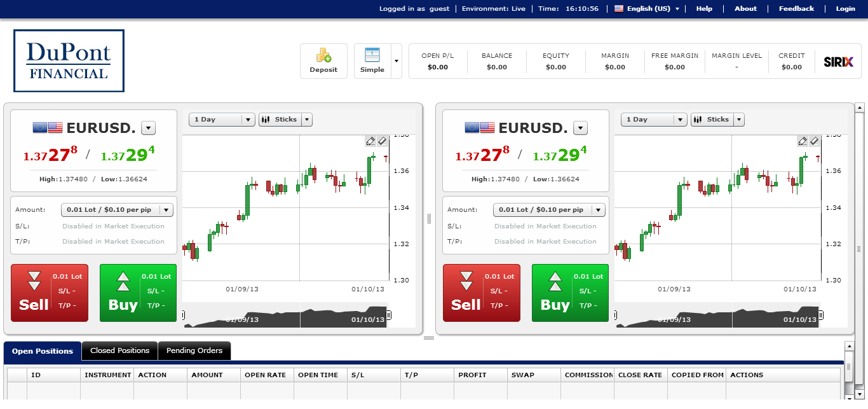Open the right chart Sticks type dropdown

738,120
